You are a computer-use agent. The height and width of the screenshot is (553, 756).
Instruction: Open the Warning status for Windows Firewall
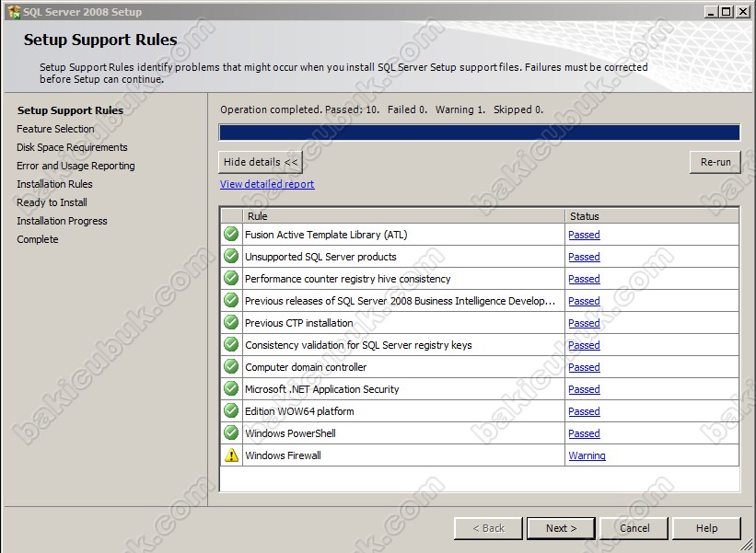pos(587,455)
